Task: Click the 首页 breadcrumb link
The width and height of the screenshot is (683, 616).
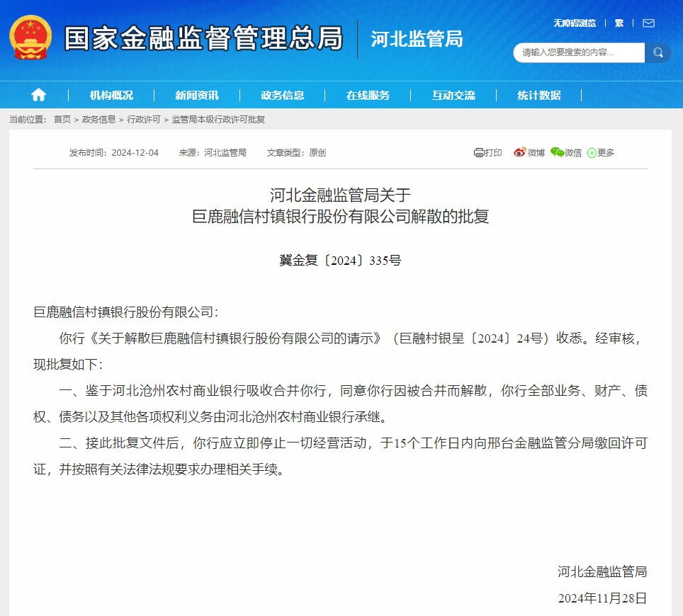Action: [62, 119]
